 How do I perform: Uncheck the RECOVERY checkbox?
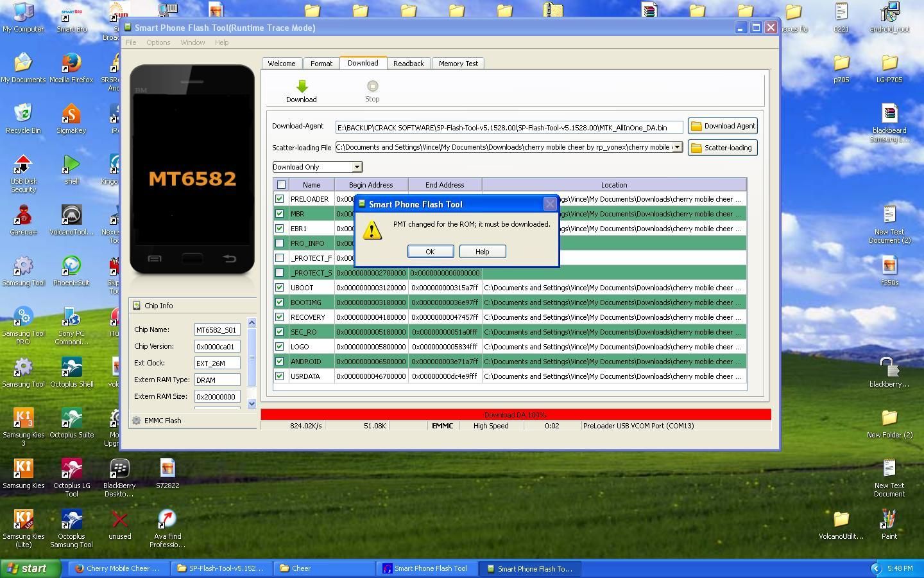(280, 317)
